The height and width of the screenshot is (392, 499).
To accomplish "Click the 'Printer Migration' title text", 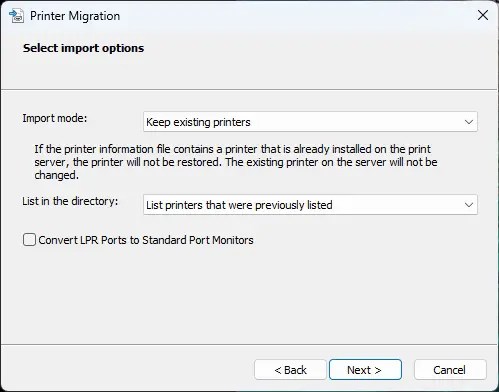I will pyautogui.click(x=75, y=16).
